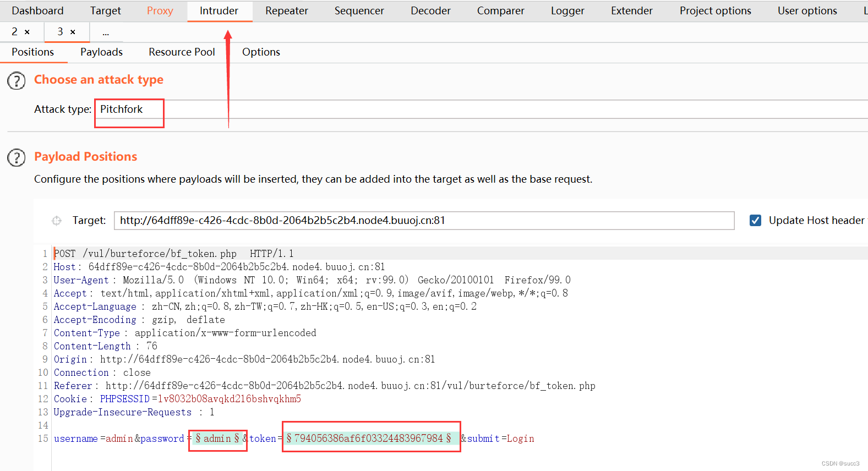This screenshot has width=868, height=471.
Task: Close Intruder tab number 2
Action: pos(27,32)
